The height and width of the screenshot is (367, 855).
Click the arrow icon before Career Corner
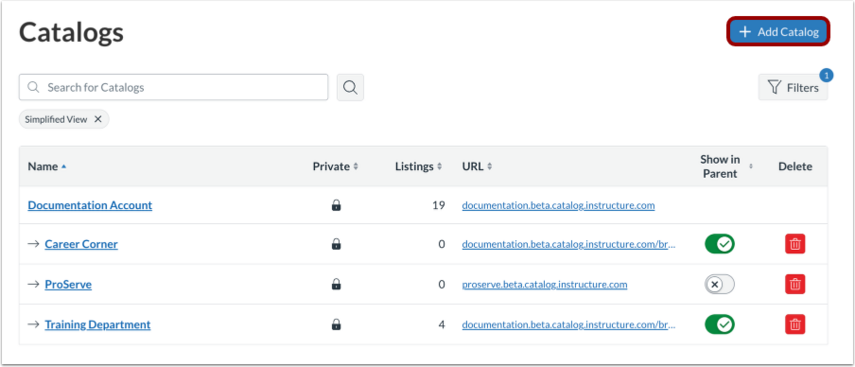[x=34, y=244]
